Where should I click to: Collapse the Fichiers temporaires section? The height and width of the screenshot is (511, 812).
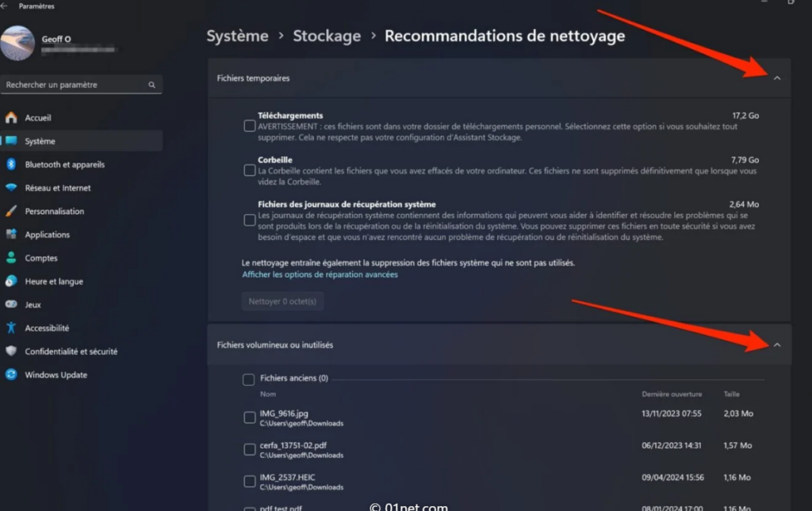pos(777,78)
